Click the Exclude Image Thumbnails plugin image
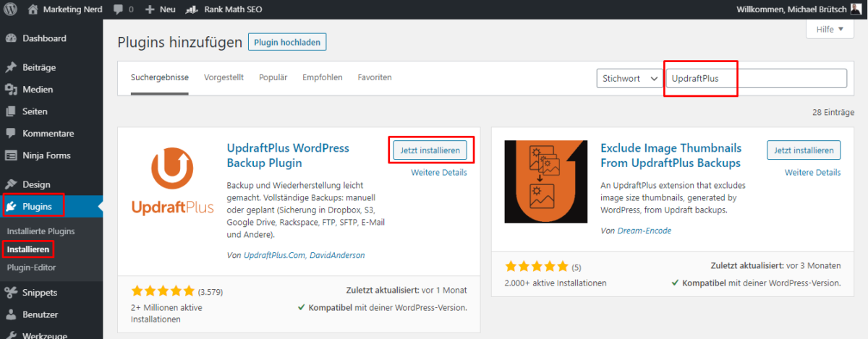Viewport: 868px width, 339px height. click(x=546, y=181)
